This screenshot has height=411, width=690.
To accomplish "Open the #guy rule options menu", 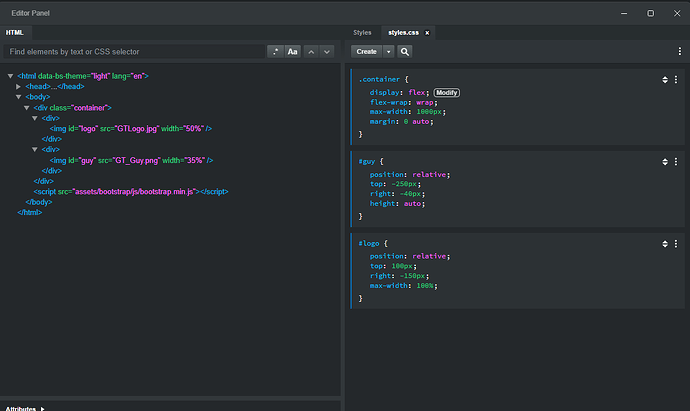I will click(676, 162).
